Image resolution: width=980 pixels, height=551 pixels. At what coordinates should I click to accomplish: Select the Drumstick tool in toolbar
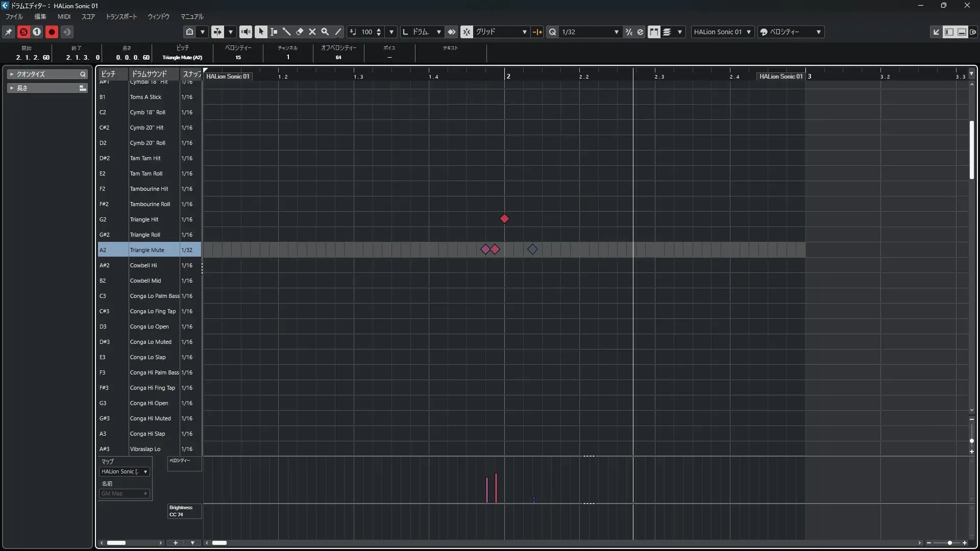286,32
